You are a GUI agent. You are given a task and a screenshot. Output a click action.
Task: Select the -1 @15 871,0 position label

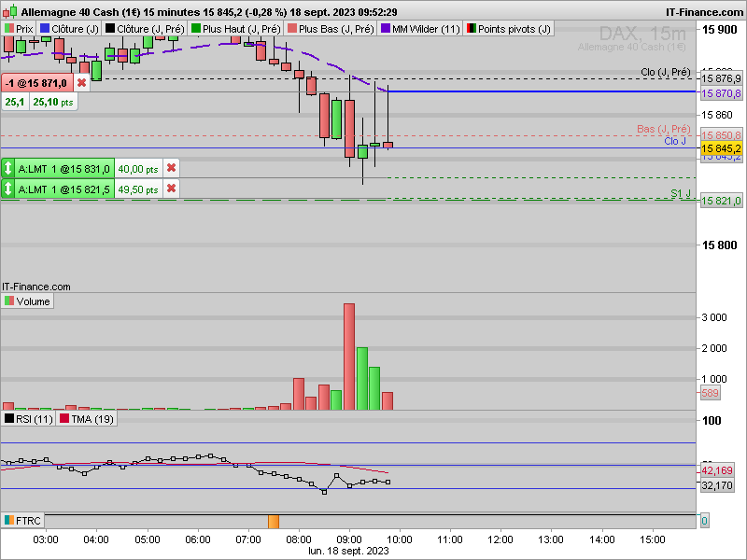[37, 83]
